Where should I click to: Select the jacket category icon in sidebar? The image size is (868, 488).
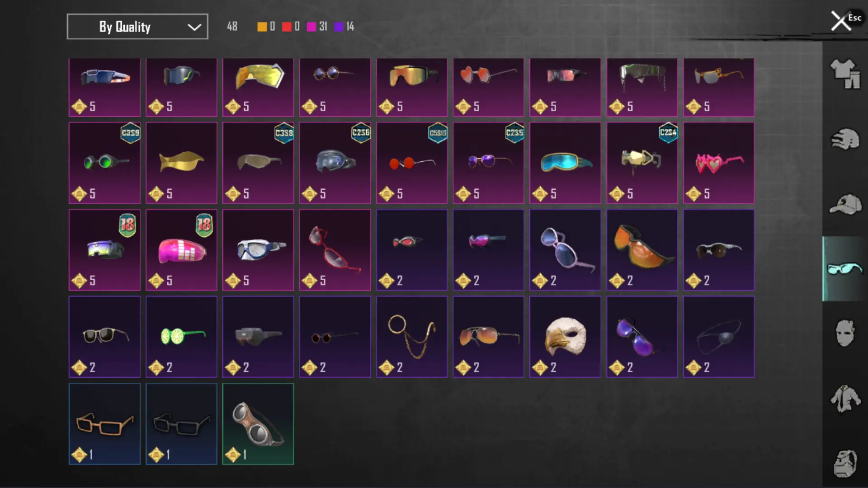pos(845,399)
